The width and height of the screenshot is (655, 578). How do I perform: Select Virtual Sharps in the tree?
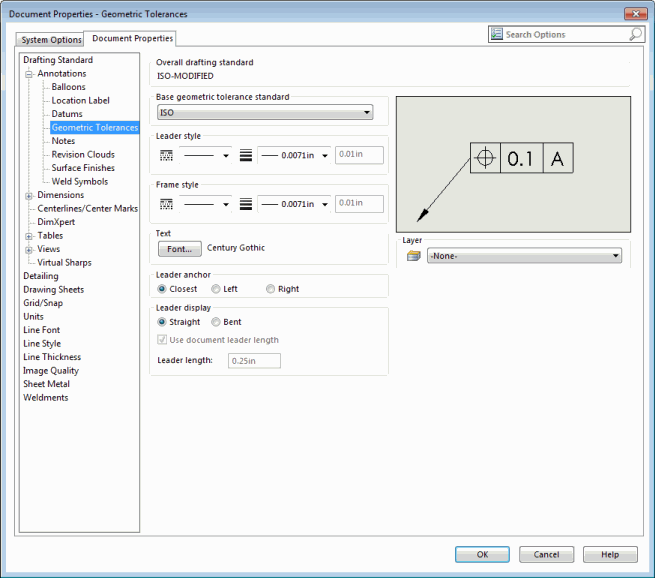(x=64, y=262)
